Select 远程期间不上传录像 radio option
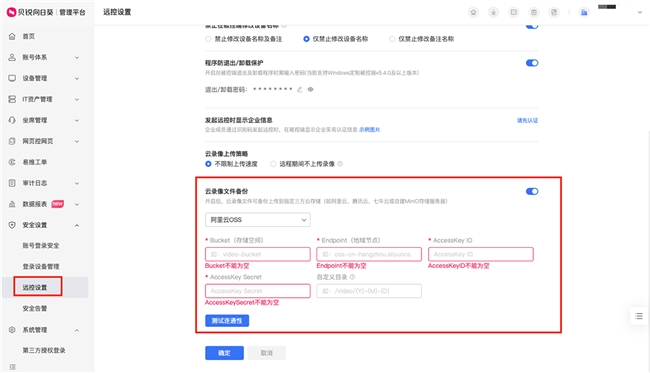Screen dimensions: 650x373 point(273,164)
